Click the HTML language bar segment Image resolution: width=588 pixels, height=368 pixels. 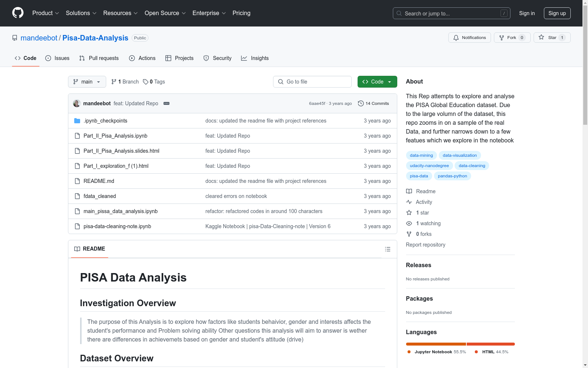491,344
